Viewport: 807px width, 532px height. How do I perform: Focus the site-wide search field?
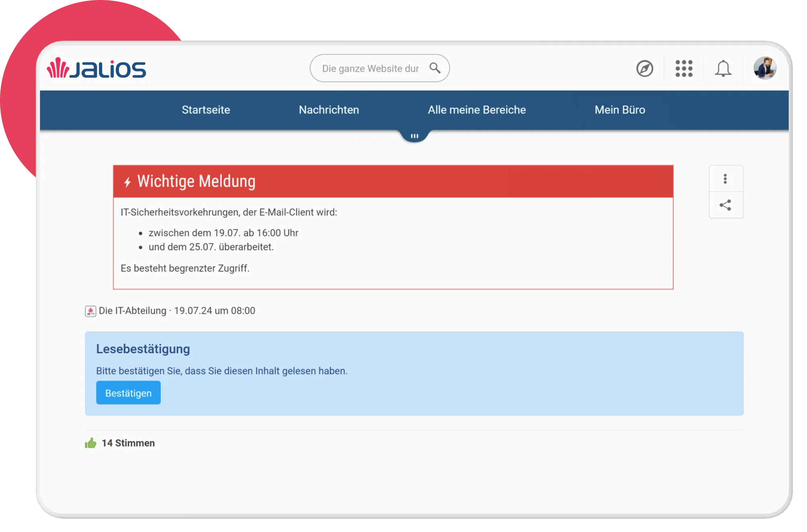click(379, 68)
